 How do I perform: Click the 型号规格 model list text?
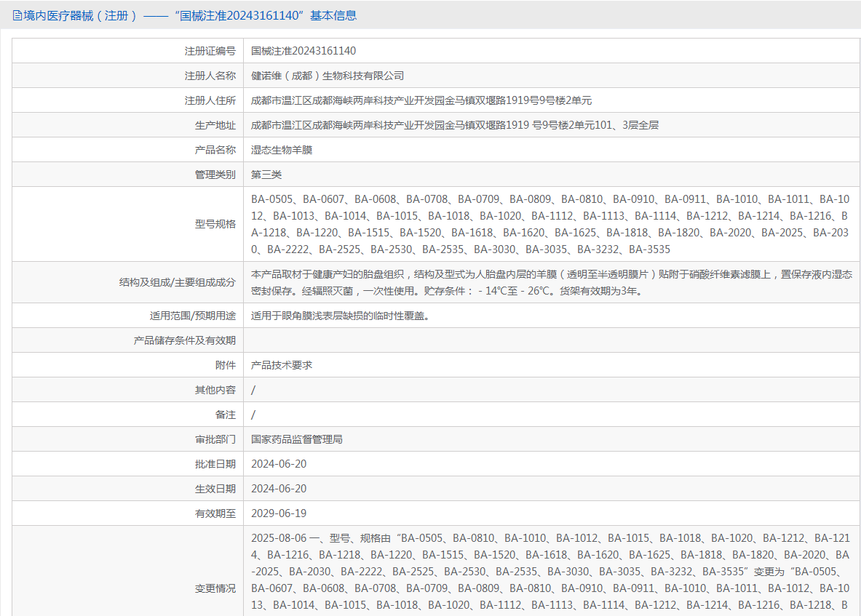pos(549,224)
